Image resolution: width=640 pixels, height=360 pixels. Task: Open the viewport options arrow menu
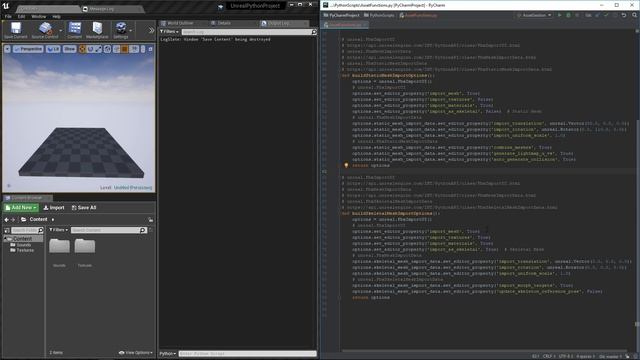[7, 49]
